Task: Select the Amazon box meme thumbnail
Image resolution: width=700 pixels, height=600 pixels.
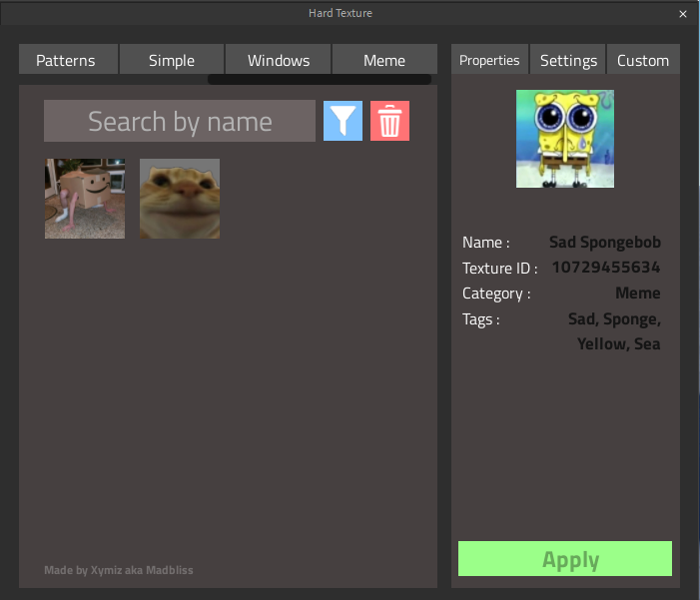Action: 85,199
